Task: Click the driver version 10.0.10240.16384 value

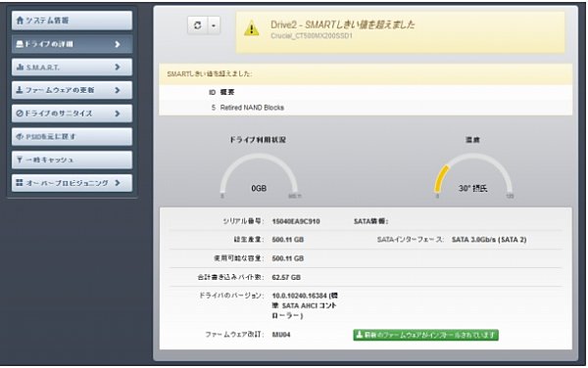Action: click(x=305, y=305)
